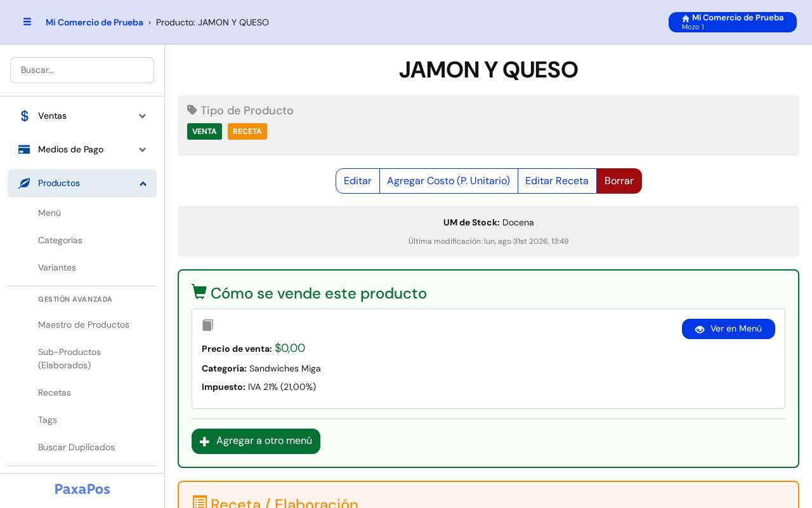Image resolution: width=812 pixels, height=508 pixels.
Task: Open Tags in the sidebar
Action: [x=48, y=420]
